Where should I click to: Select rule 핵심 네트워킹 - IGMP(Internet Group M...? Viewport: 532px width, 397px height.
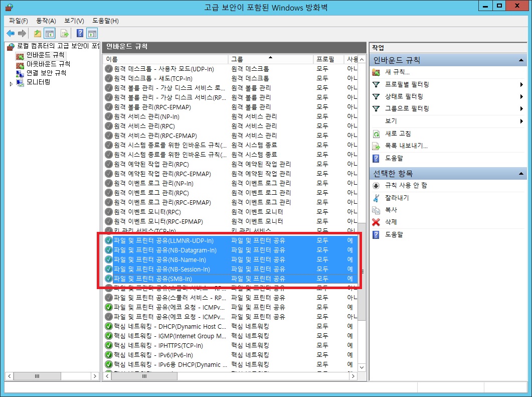pos(231,336)
